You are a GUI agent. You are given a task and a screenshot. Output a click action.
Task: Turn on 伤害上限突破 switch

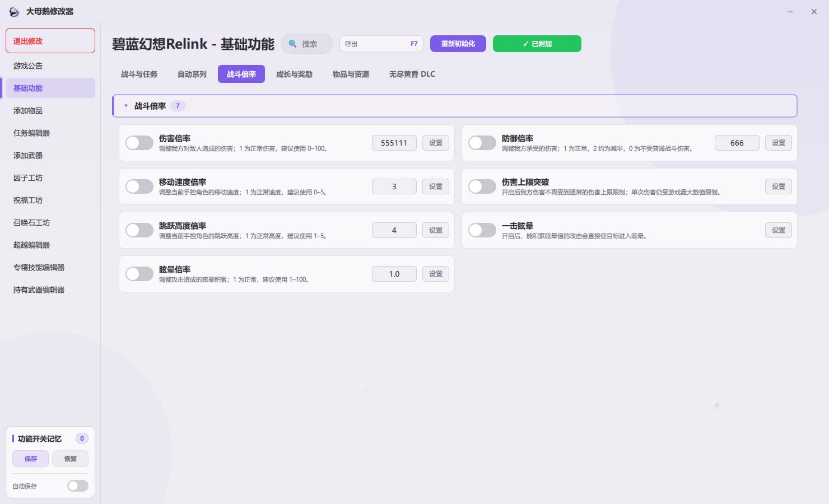click(x=482, y=186)
